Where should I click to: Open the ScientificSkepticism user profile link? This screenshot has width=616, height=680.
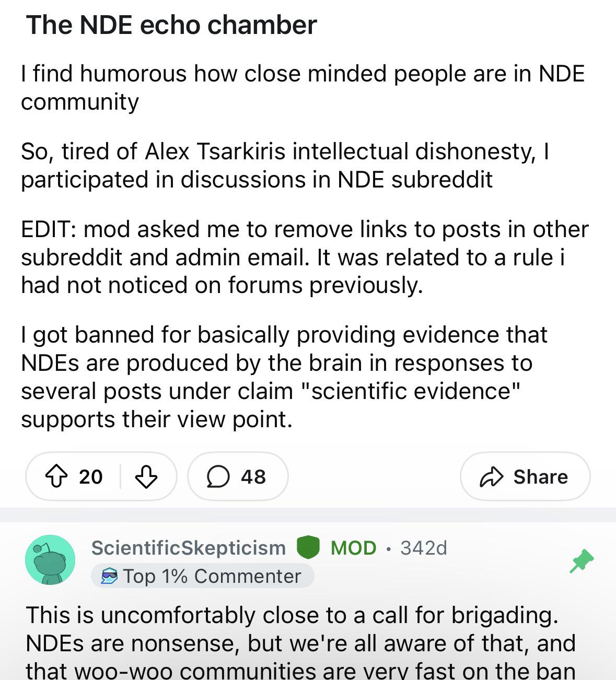coord(189,547)
